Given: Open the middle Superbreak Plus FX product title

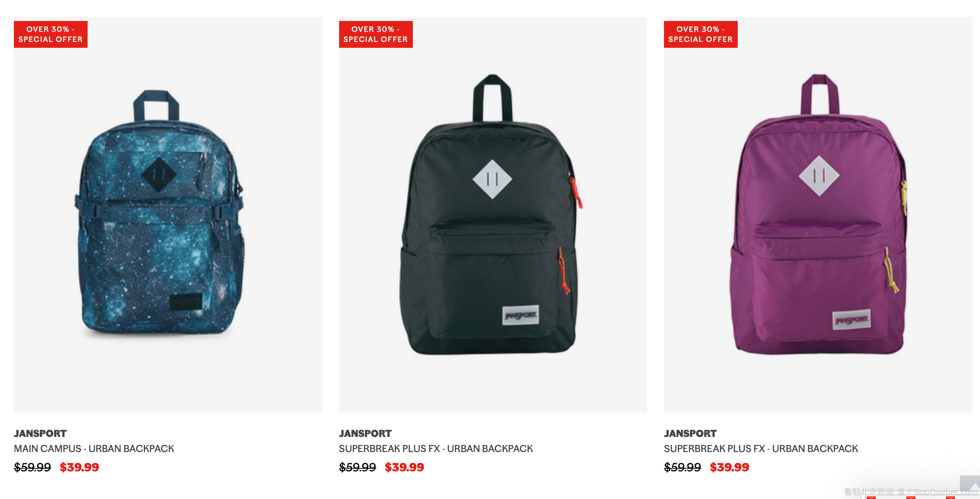Looking at the screenshot, I should coord(436,449).
